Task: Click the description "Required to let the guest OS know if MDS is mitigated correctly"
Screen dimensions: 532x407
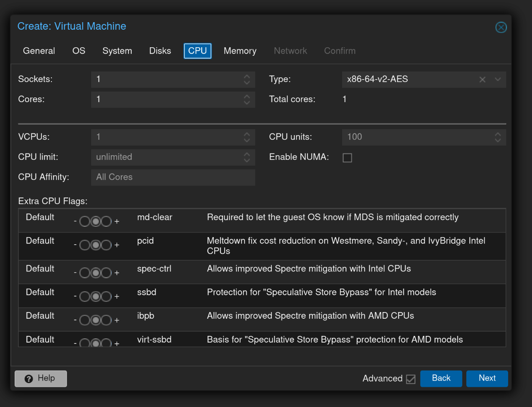Action: 333,217
